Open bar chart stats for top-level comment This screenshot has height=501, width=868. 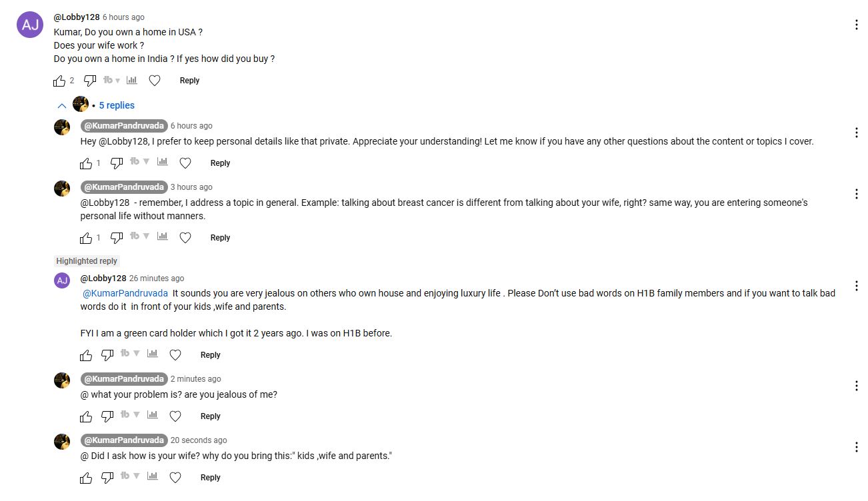tap(132, 81)
